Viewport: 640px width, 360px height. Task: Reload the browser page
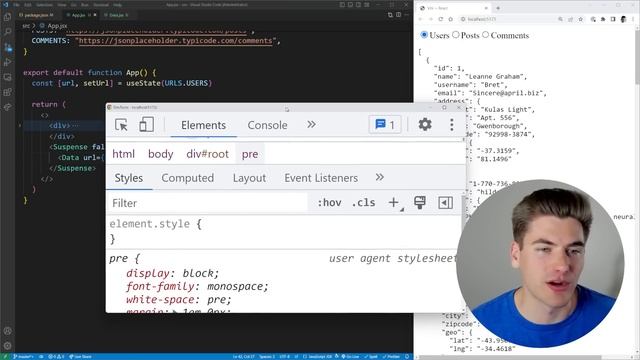(x=440, y=19)
